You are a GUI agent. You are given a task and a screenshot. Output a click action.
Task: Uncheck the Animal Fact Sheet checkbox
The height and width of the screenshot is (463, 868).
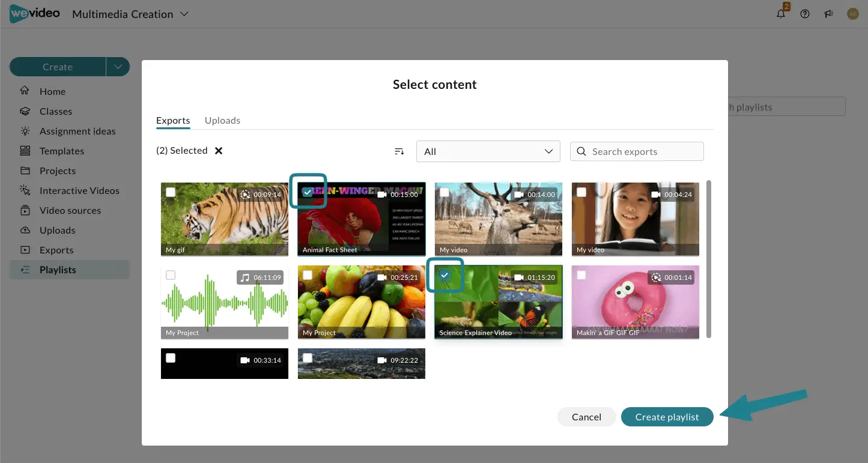(308, 192)
